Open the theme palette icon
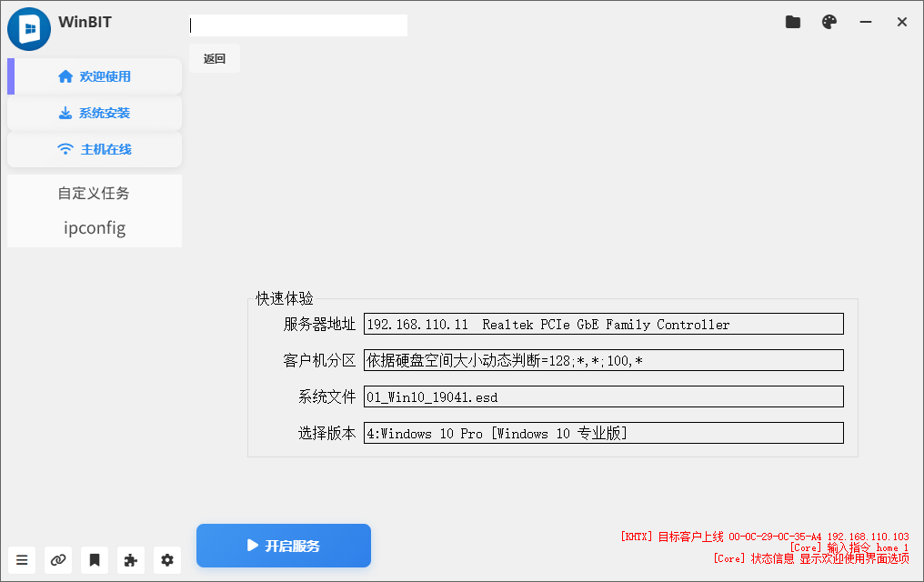This screenshot has width=924, height=582. click(x=829, y=23)
